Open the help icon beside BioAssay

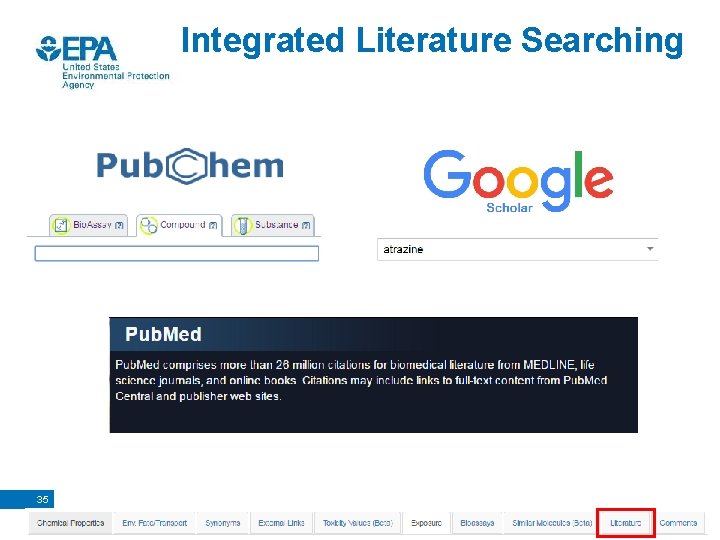(119, 225)
